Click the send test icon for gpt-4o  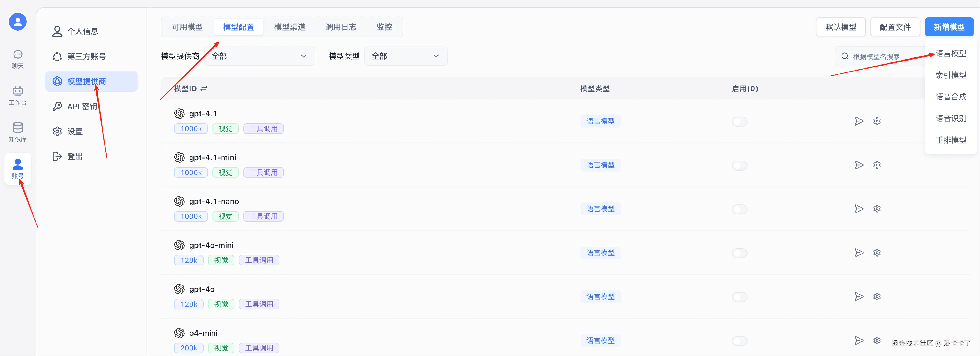(859, 297)
